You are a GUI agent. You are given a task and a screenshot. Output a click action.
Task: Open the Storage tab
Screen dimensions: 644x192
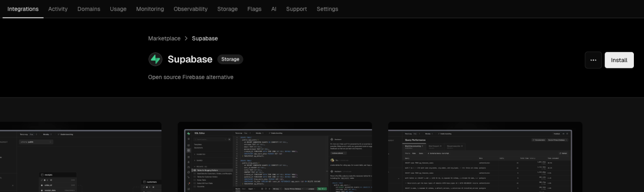pyautogui.click(x=227, y=9)
